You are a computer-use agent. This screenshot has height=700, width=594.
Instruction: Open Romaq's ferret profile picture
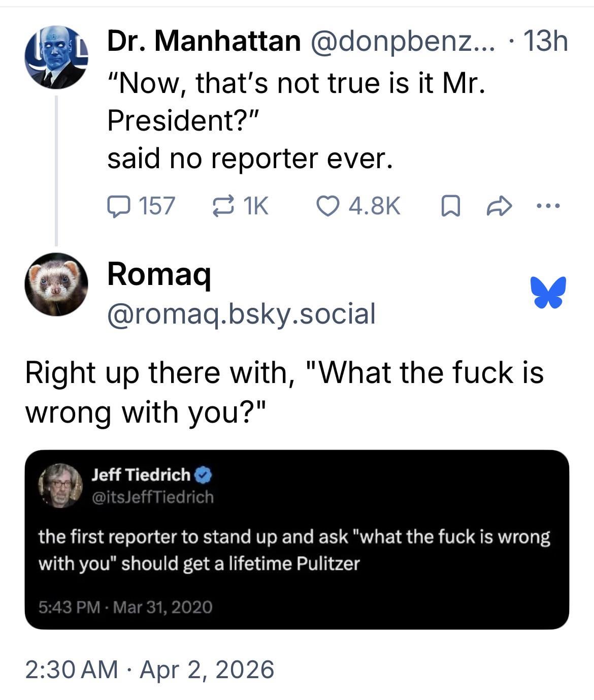click(56, 284)
